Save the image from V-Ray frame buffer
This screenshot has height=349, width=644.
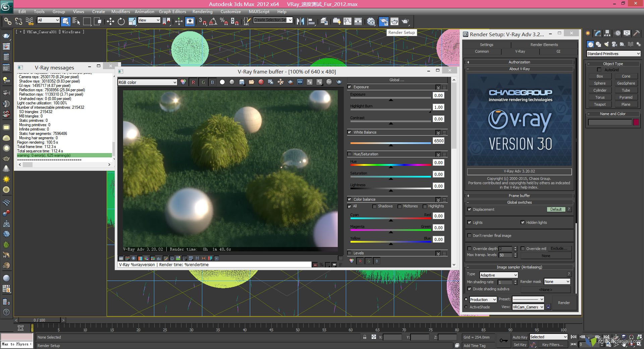click(241, 82)
